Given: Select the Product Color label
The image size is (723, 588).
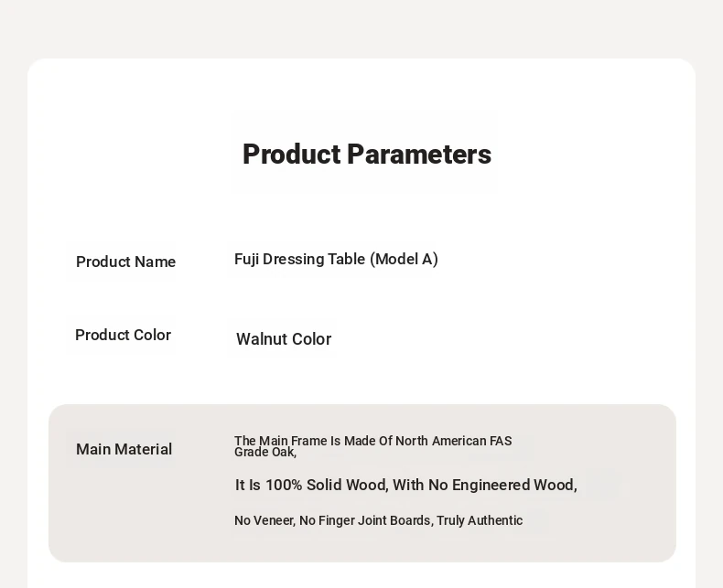Looking at the screenshot, I should point(124,335).
